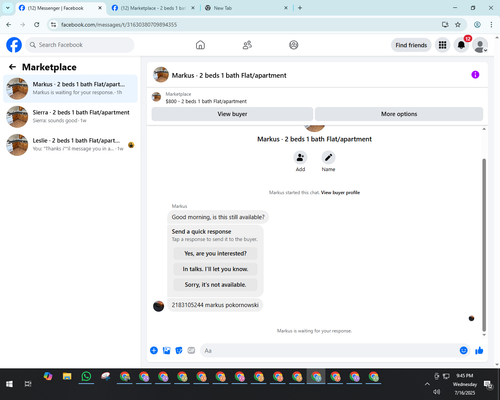This screenshot has width=500, height=400.
Task: Click the More options button
Action: tap(399, 114)
